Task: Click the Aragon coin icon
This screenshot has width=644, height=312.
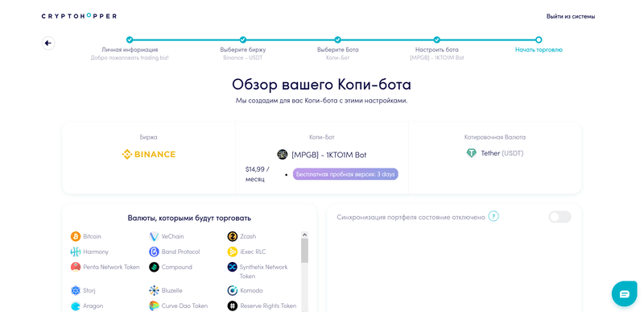Action: (x=76, y=306)
